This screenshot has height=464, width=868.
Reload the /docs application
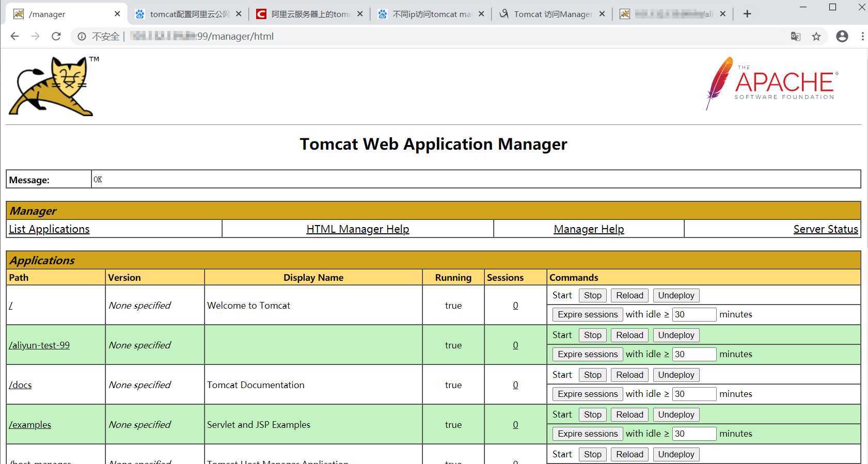coord(629,375)
